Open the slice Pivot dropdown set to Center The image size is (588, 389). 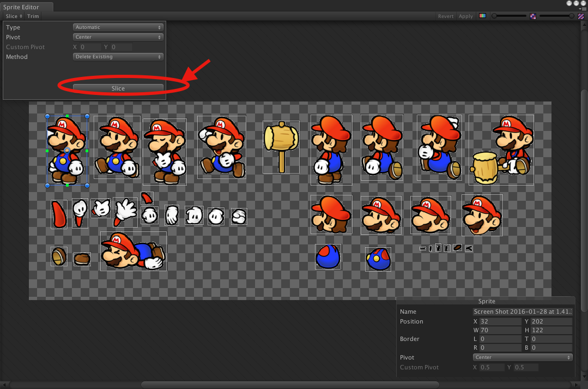tap(118, 37)
